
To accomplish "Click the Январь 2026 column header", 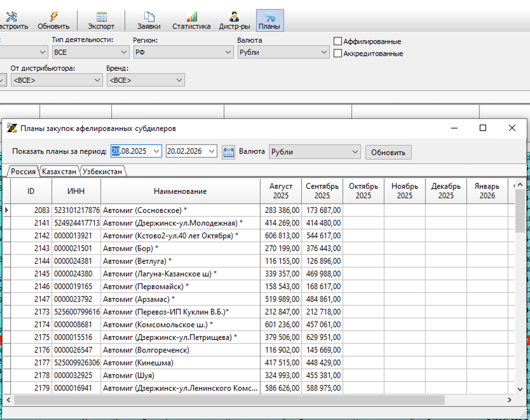I will (x=487, y=191).
